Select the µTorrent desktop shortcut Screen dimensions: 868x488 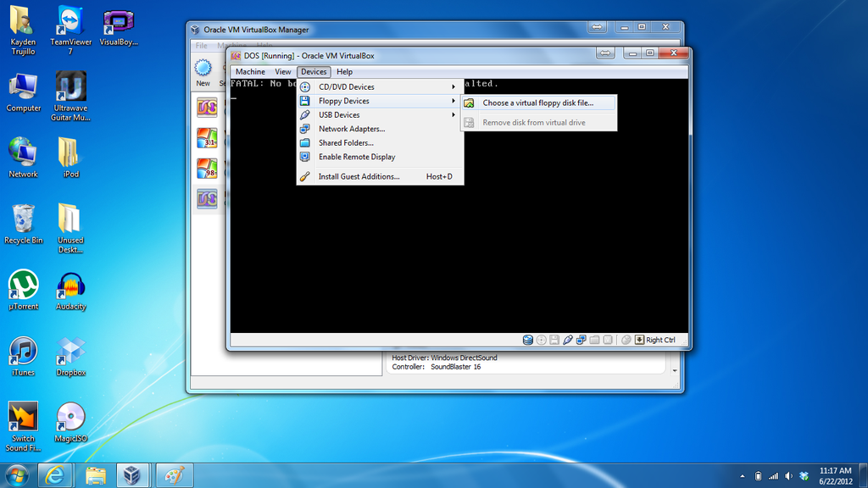click(23, 290)
